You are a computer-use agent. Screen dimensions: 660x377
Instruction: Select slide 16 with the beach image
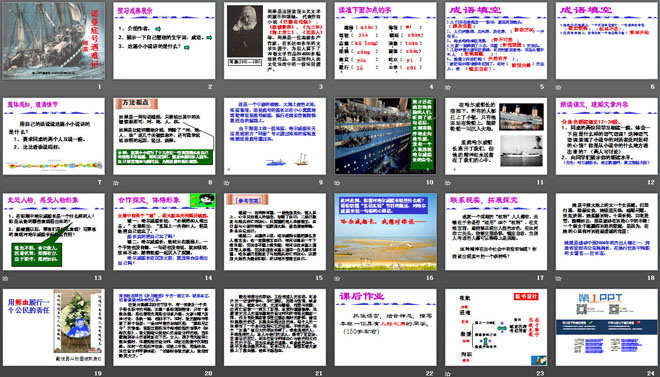[x=386, y=232]
